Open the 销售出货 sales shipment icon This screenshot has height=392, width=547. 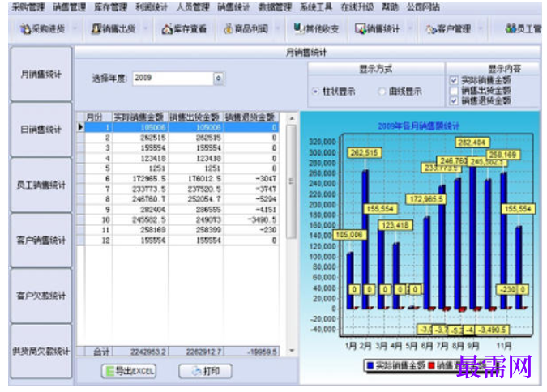(x=96, y=28)
